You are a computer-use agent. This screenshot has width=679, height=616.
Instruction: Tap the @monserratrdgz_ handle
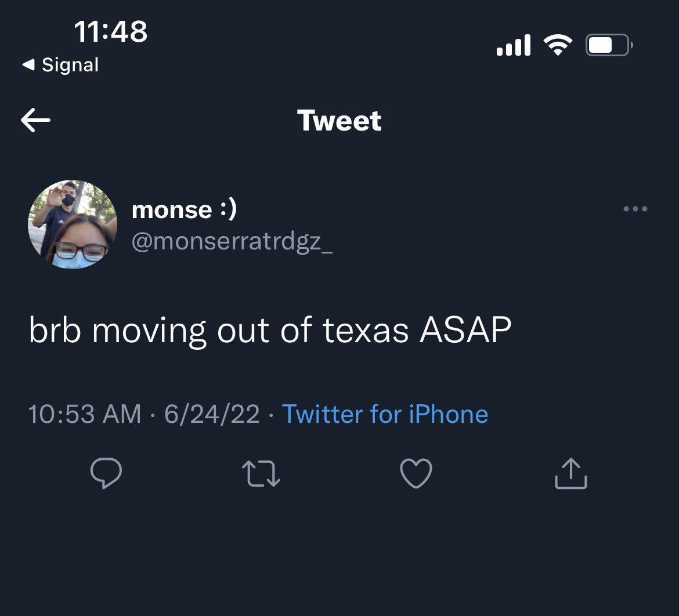[232, 241]
